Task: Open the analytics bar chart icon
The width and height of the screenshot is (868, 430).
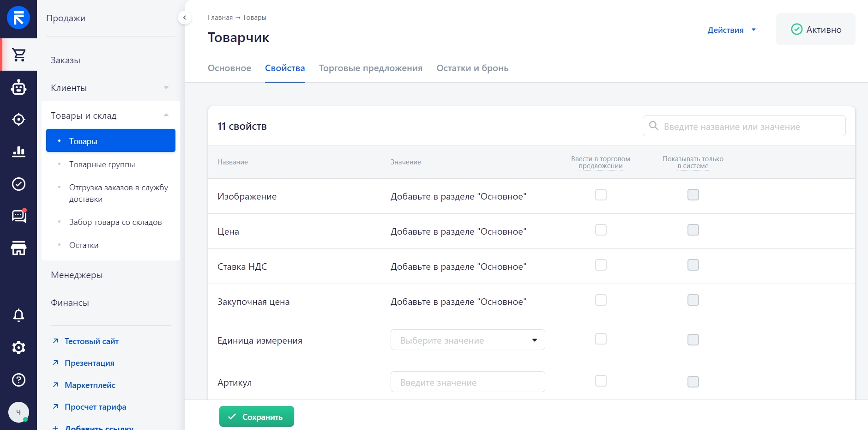Action: point(19,151)
